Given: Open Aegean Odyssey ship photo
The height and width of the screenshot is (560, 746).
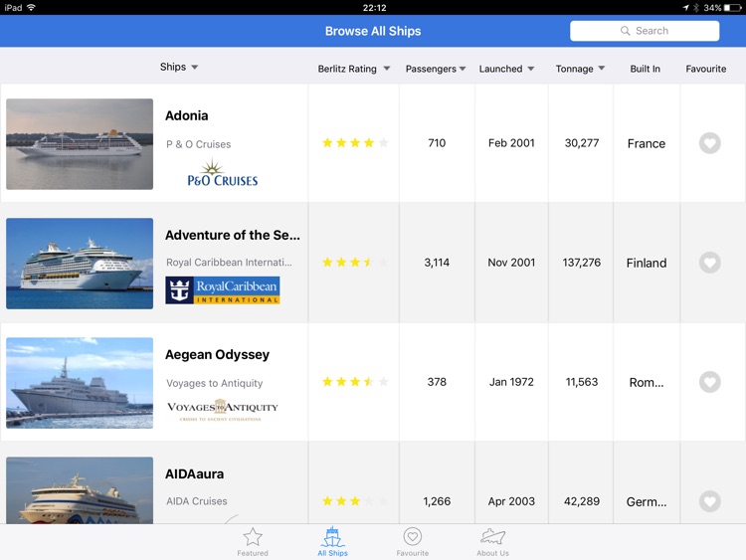Looking at the screenshot, I should [80, 383].
